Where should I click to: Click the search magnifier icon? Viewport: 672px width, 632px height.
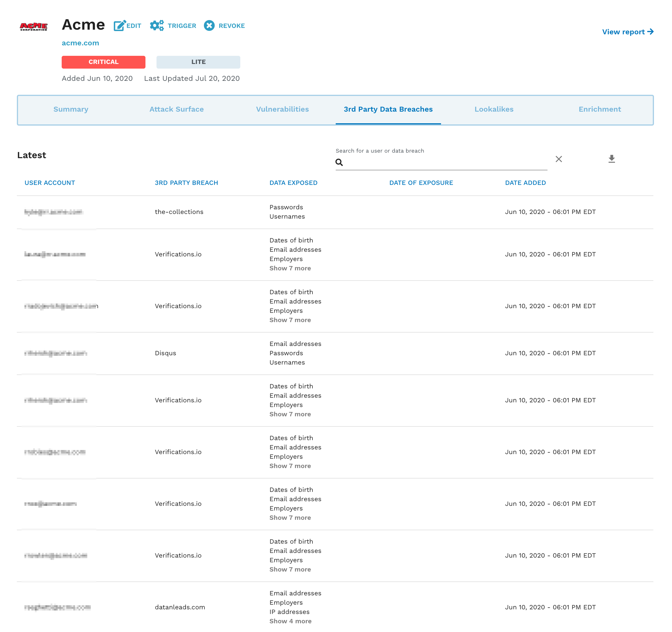click(339, 163)
